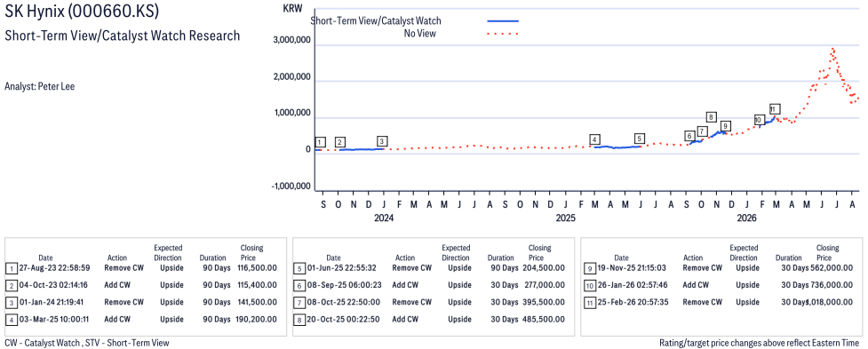The width and height of the screenshot is (868, 349).
Task: Click closing price 395,500.00
Action: pyautogui.click(x=543, y=302)
